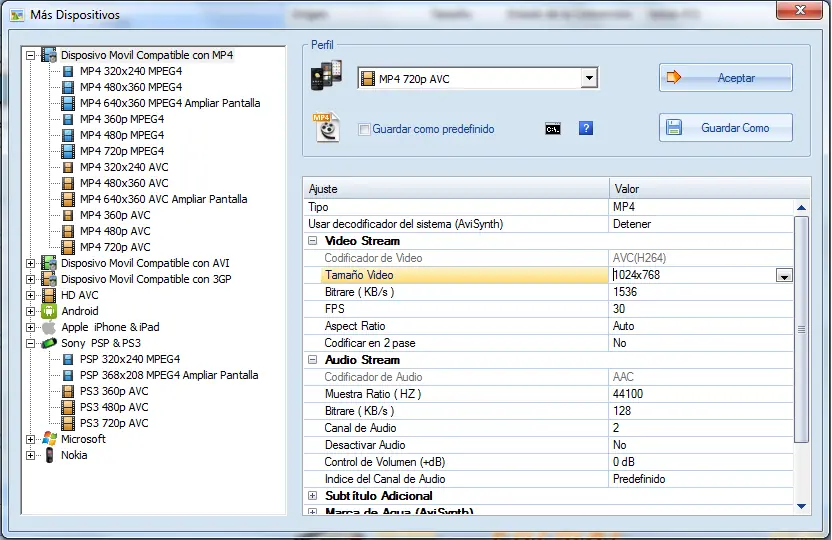Click the Más Dispositivos title bar icon
832x540 pixels.
click(x=18, y=15)
